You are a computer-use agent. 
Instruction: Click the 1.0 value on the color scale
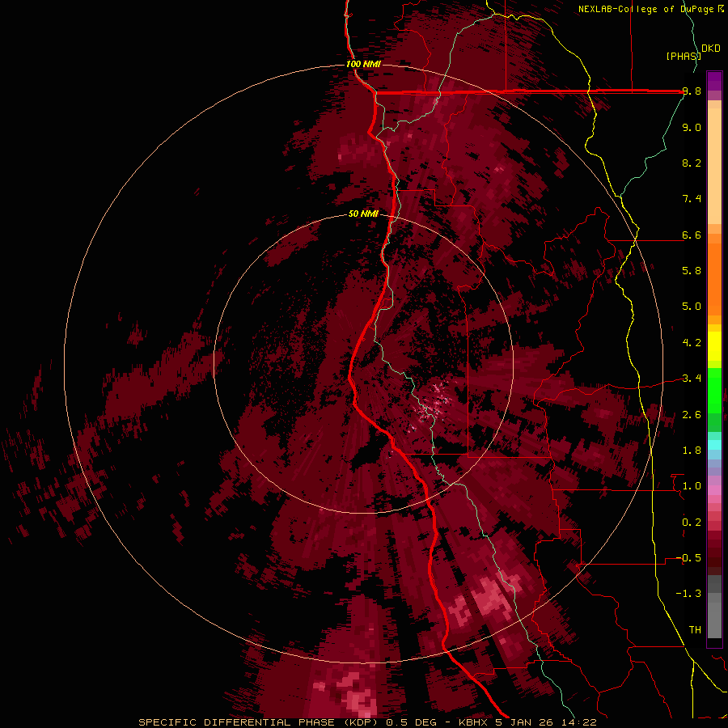pos(692,486)
